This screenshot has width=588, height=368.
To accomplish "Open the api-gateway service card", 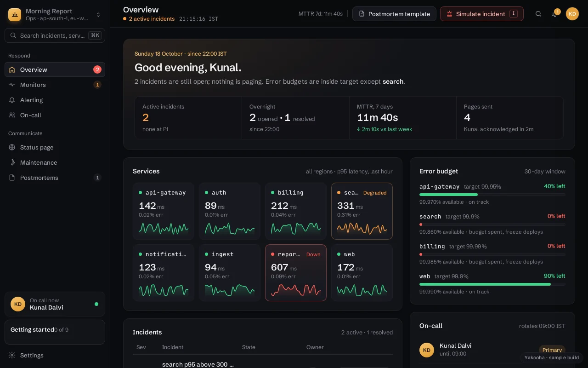I will [x=164, y=211].
